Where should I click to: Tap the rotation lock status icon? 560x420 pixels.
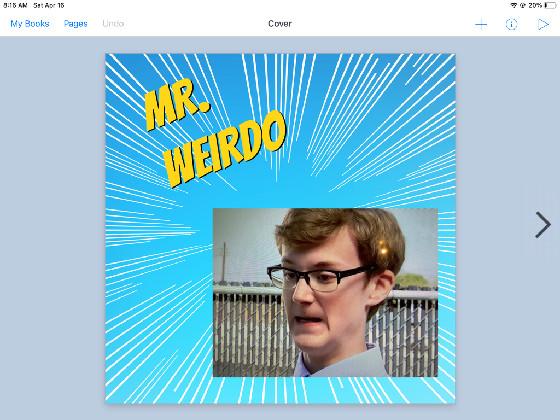[522, 5]
